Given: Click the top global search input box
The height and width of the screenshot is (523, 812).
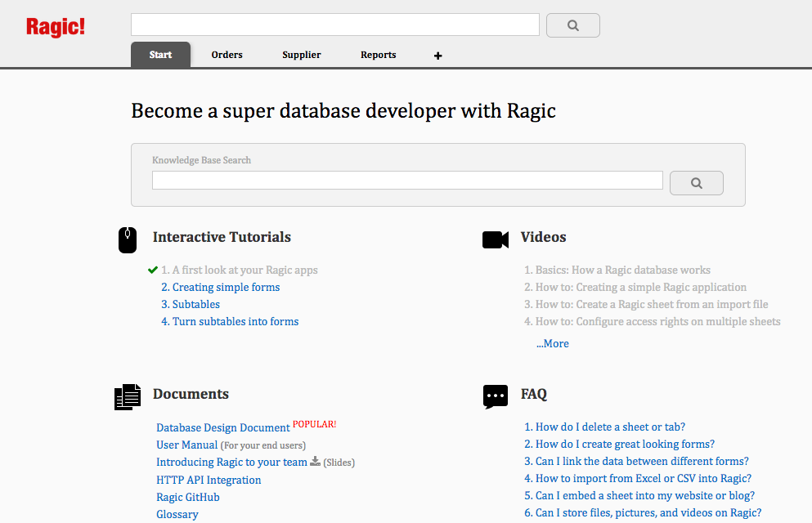Looking at the screenshot, I should point(335,25).
